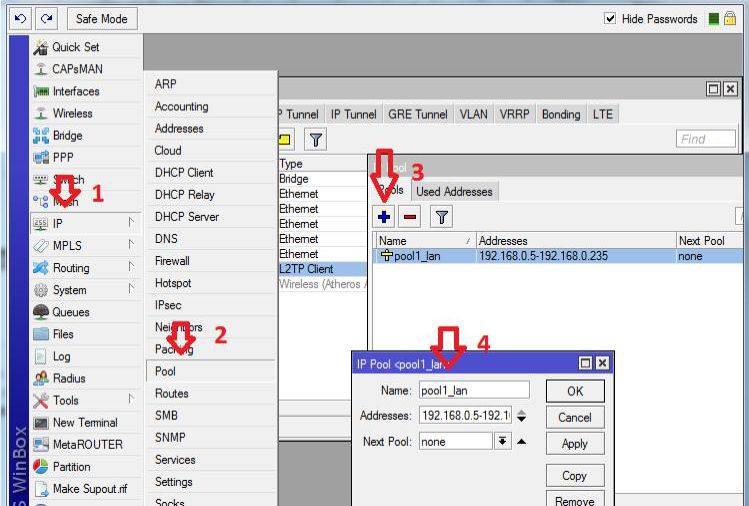Uncheck the Hide Passwords checkbox
Screen dimensions: 749x506
[610, 19]
